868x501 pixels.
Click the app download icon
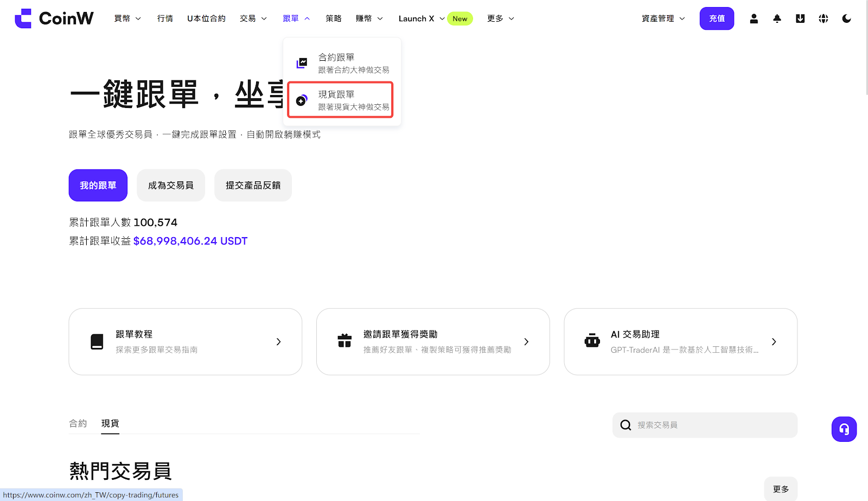click(x=800, y=18)
